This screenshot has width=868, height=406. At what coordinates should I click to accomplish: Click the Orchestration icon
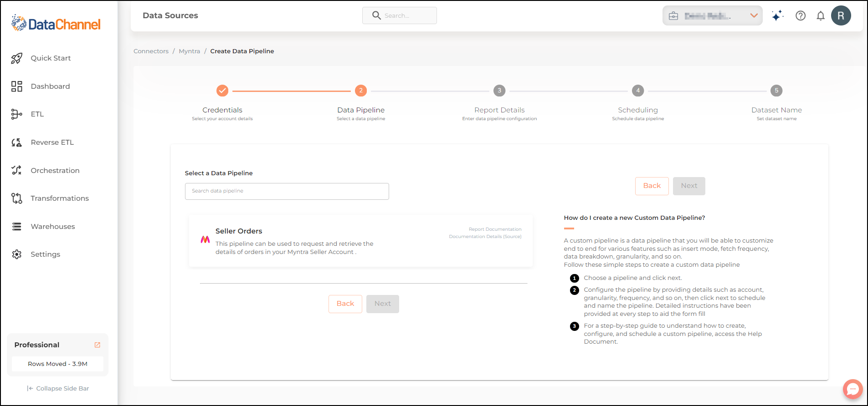[17, 170]
